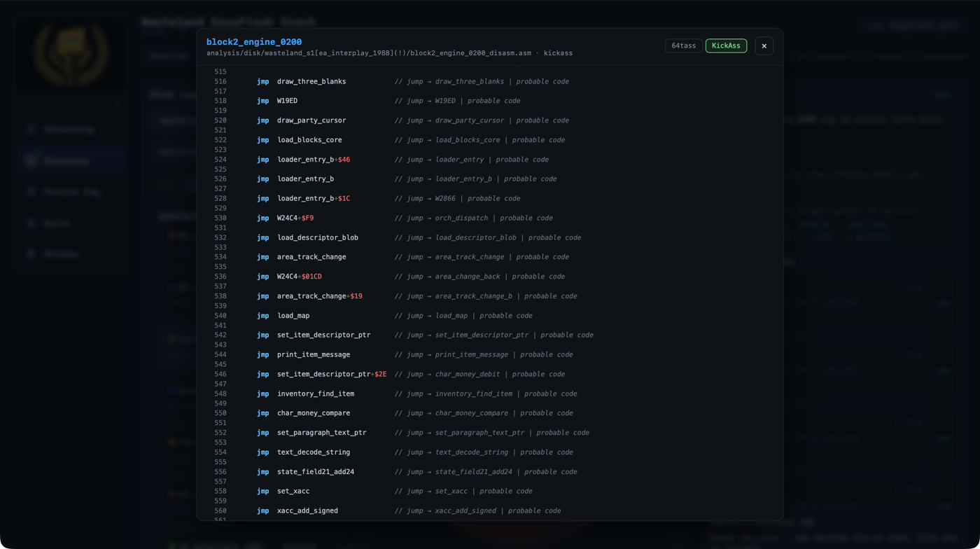Click the text_decode_string operand
Viewport: 980px width, 549px height.
click(x=314, y=452)
